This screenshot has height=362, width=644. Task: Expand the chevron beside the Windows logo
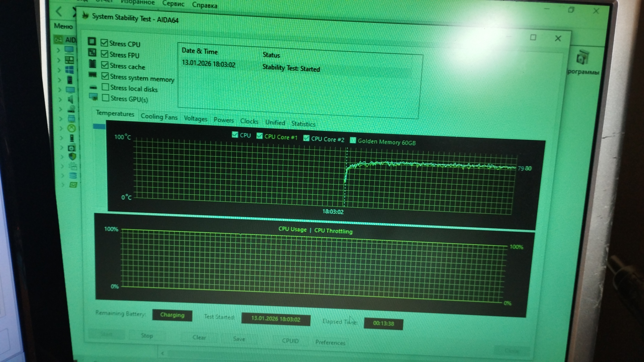(59, 70)
